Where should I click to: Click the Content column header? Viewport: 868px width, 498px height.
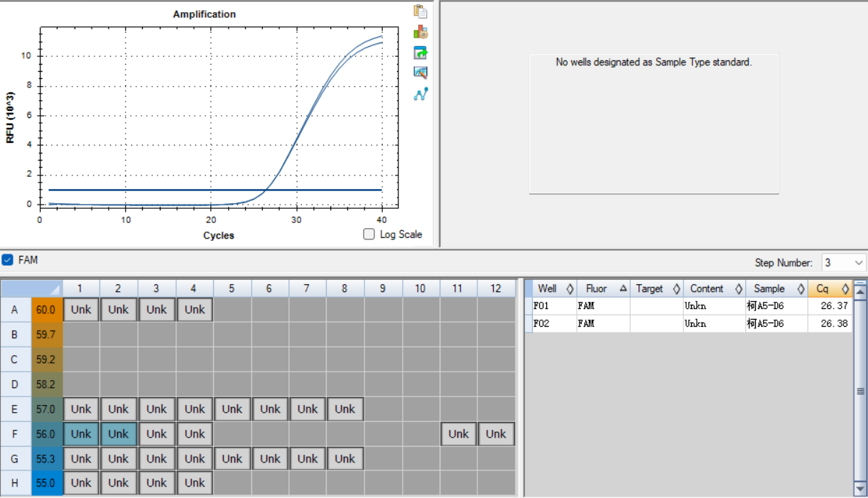(x=713, y=288)
